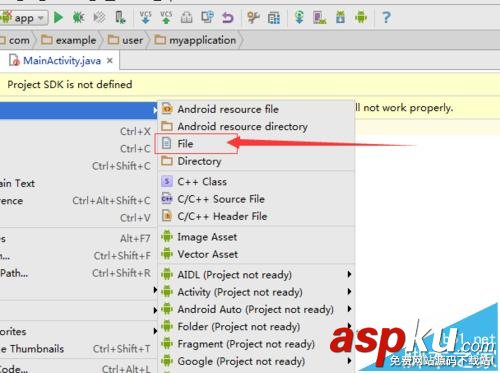500x373 pixels.
Task: Expand the Google submenu arrow
Action: click(349, 361)
